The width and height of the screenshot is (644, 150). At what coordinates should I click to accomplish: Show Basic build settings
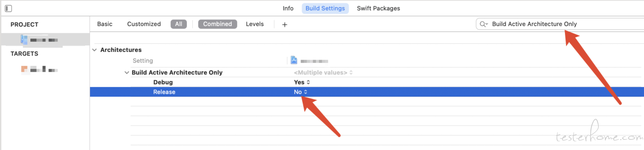tap(105, 24)
